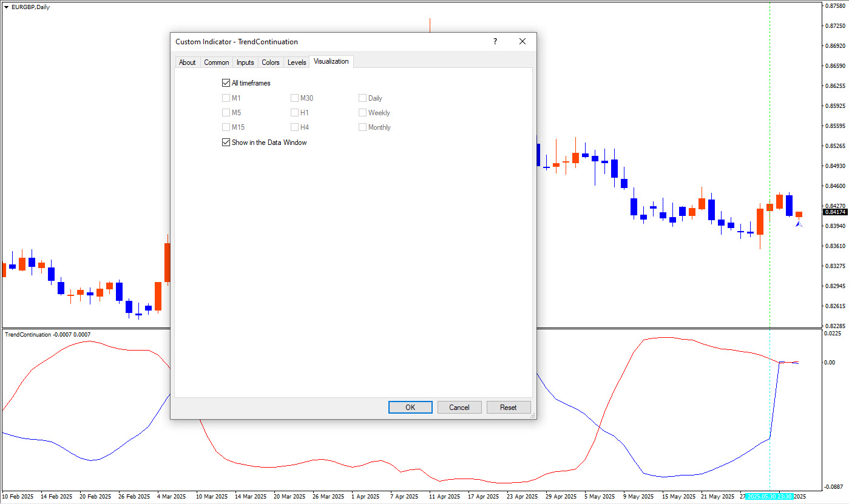Switch to the Inputs tab
The image size is (849, 504).
click(x=245, y=62)
